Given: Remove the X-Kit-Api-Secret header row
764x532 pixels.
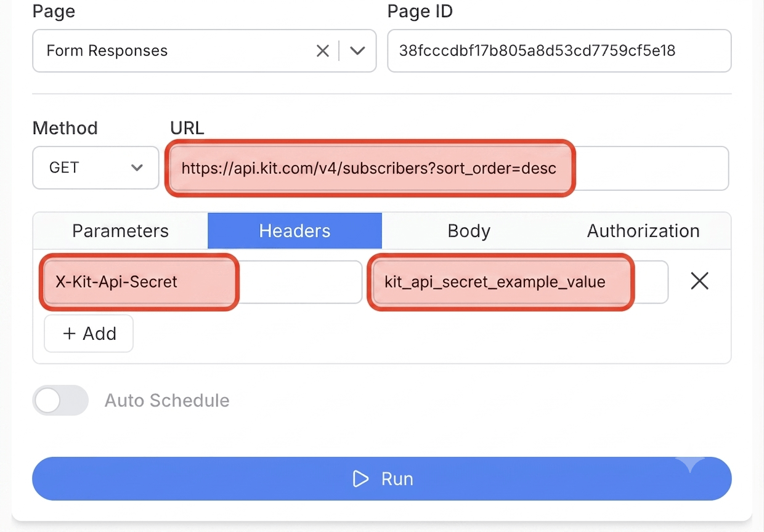Looking at the screenshot, I should coord(699,281).
